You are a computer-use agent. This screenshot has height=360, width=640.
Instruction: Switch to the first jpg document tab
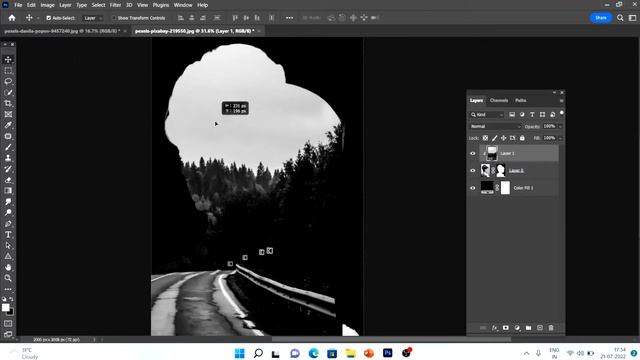(62, 31)
